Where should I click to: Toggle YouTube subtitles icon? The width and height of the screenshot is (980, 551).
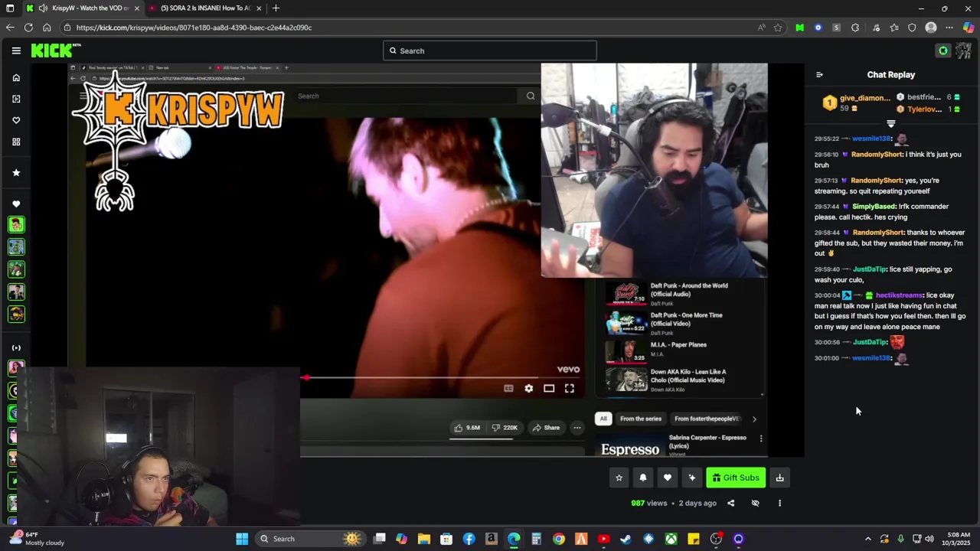508,389
